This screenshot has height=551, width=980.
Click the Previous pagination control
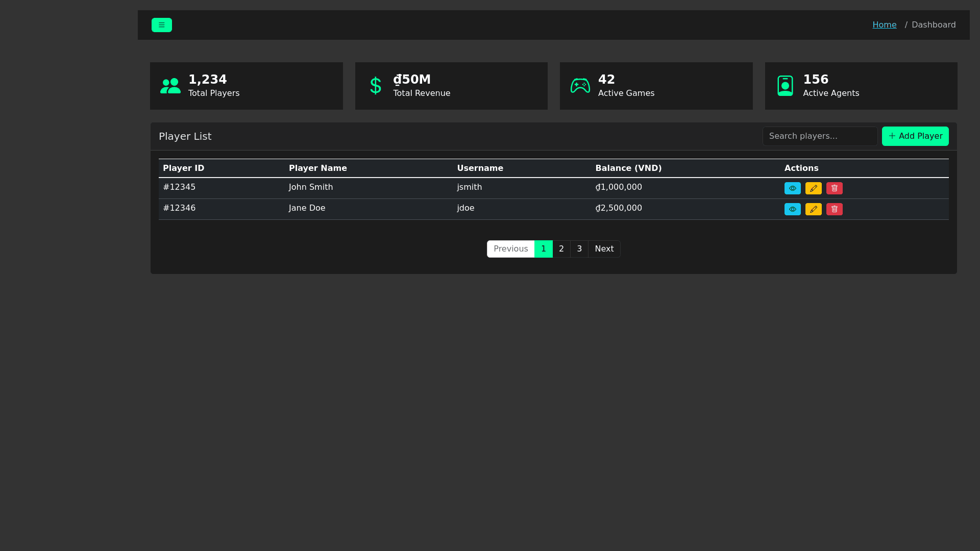[x=510, y=248]
